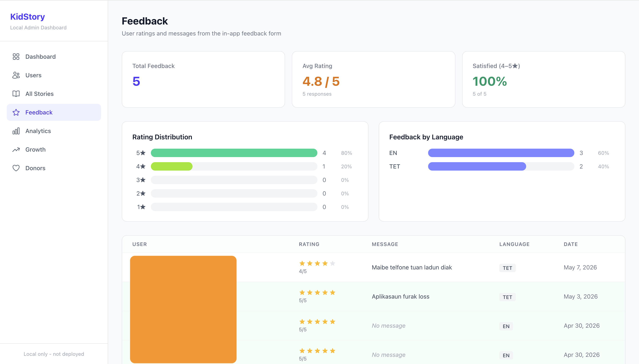Navigate to the Donors page
Screen dimensions: 639x364
[x=54, y=168]
